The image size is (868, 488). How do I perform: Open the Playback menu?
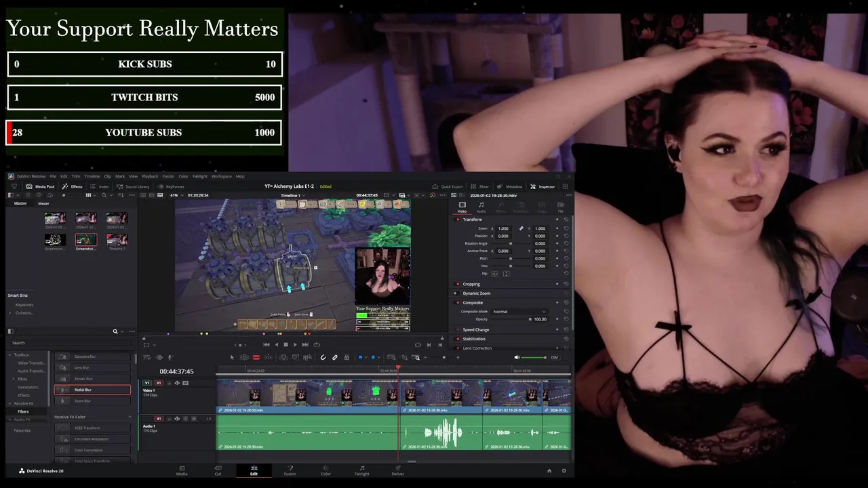[x=150, y=176]
